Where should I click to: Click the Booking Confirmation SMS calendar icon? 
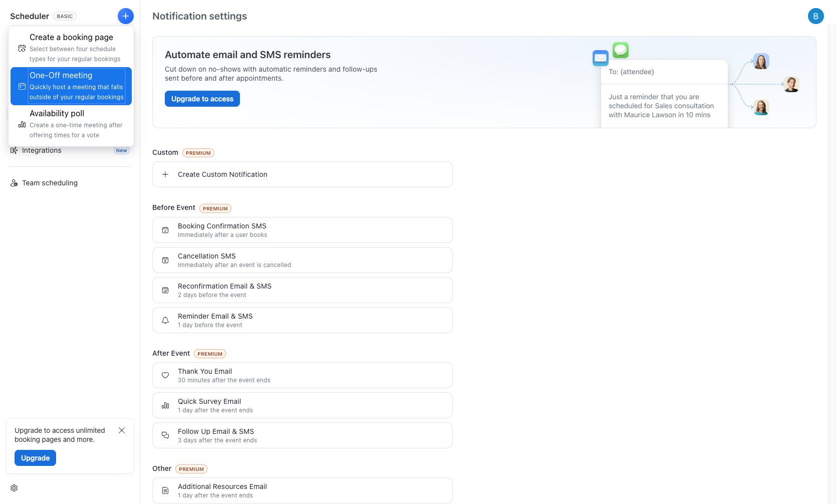[x=165, y=230]
